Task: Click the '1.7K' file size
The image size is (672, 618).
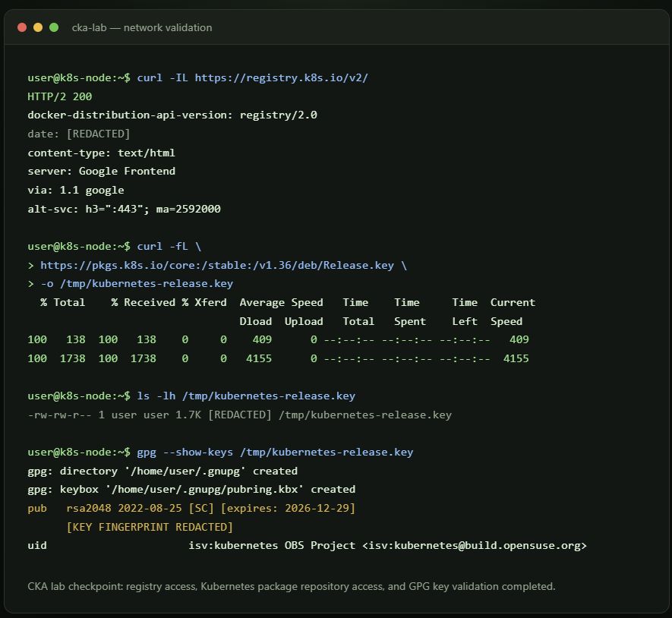Action: click(188, 415)
